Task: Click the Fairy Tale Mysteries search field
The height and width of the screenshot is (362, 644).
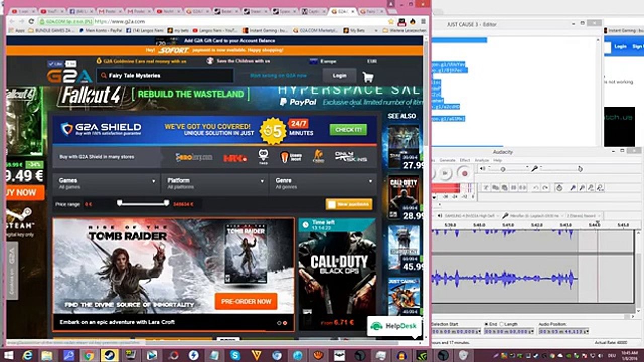Action: pos(165,76)
